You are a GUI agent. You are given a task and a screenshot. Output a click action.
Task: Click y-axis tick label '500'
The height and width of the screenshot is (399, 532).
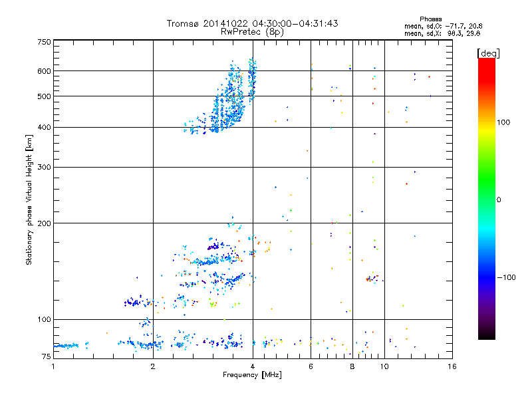44,96
